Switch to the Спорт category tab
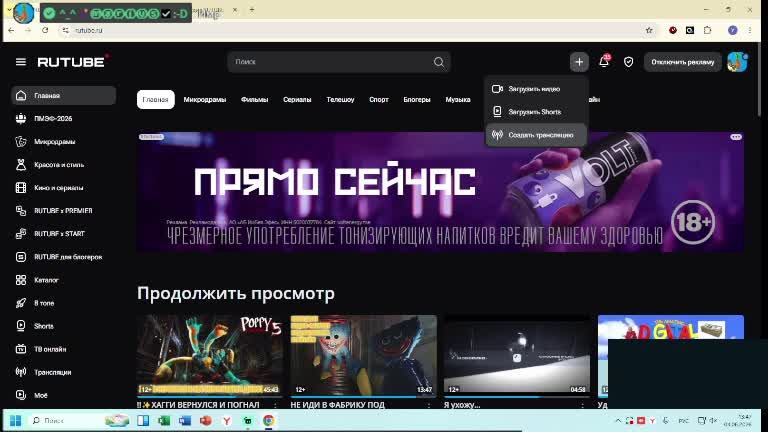768x432 pixels. 379,99
